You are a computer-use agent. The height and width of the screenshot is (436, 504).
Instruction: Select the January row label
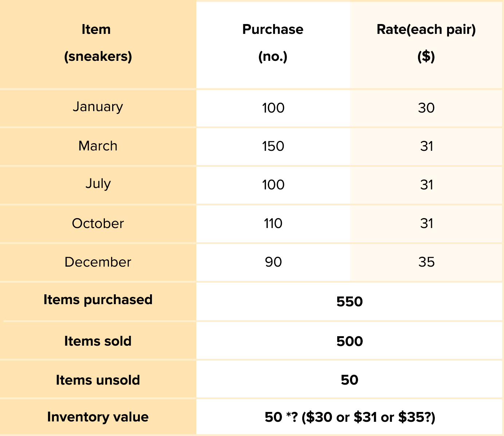[x=98, y=107]
